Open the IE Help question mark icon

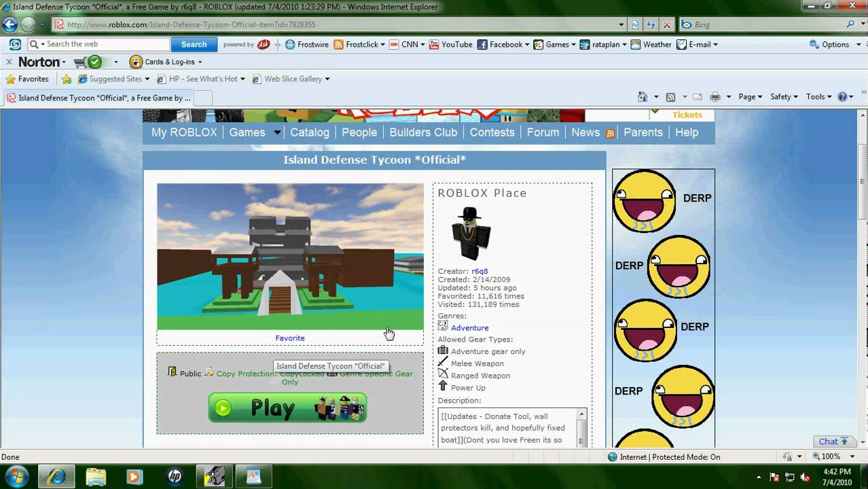tap(842, 96)
